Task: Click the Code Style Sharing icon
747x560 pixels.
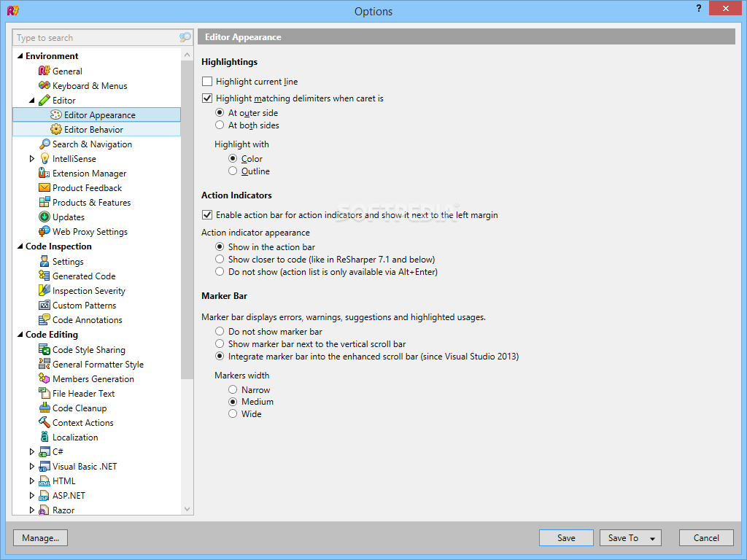Action: point(44,349)
